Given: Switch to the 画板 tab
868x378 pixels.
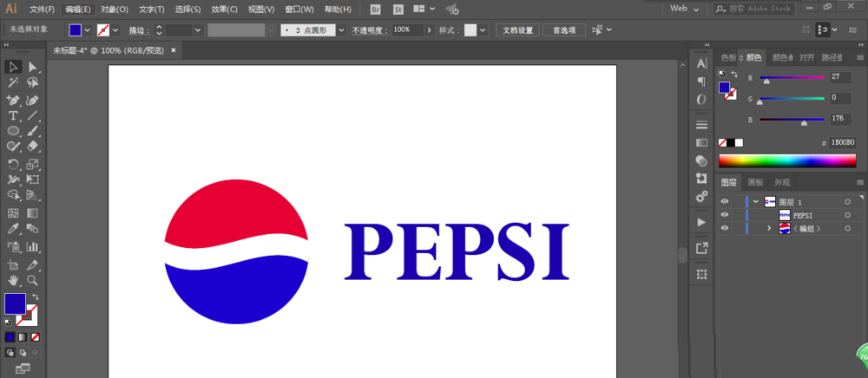Looking at the screenshot, I should point(756,183).
